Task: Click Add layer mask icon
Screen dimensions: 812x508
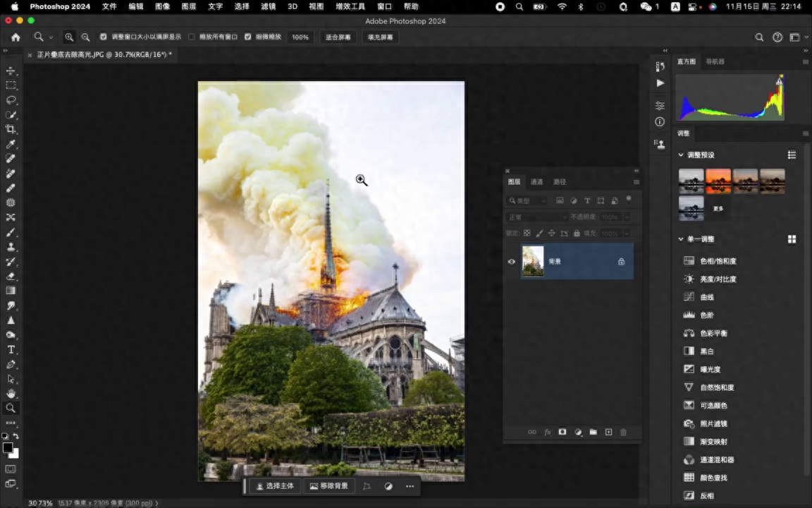Action: point(562,432)
